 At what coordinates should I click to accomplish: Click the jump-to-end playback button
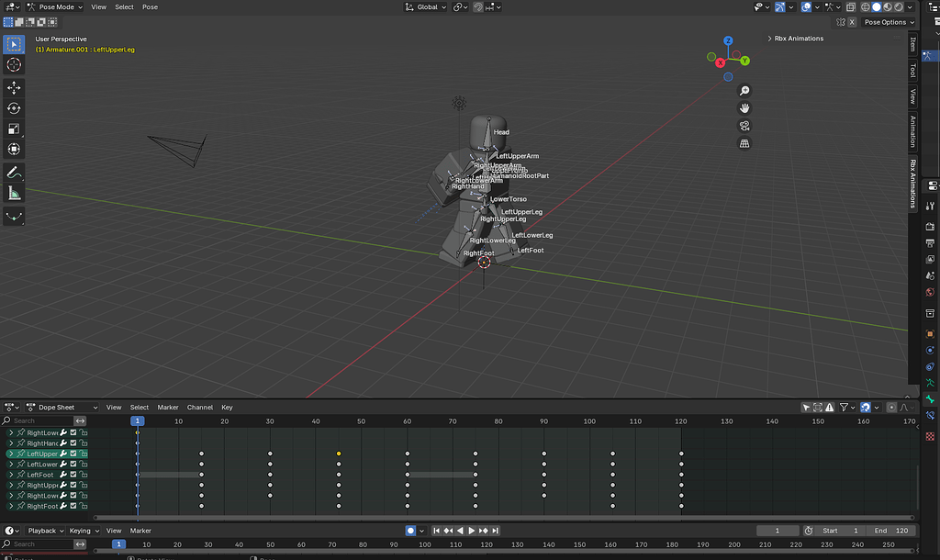[495, 530]
